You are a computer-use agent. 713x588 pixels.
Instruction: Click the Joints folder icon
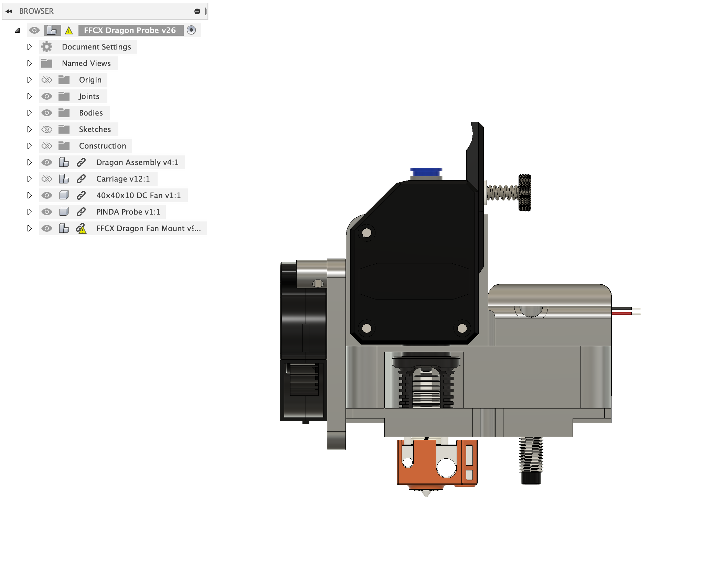64,96
